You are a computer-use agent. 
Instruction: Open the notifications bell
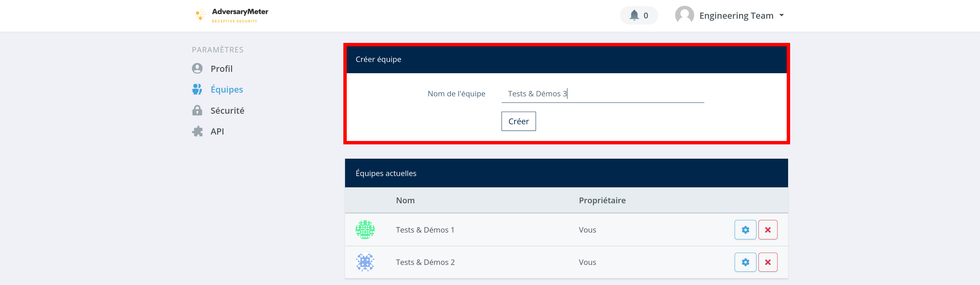[634, 15]
